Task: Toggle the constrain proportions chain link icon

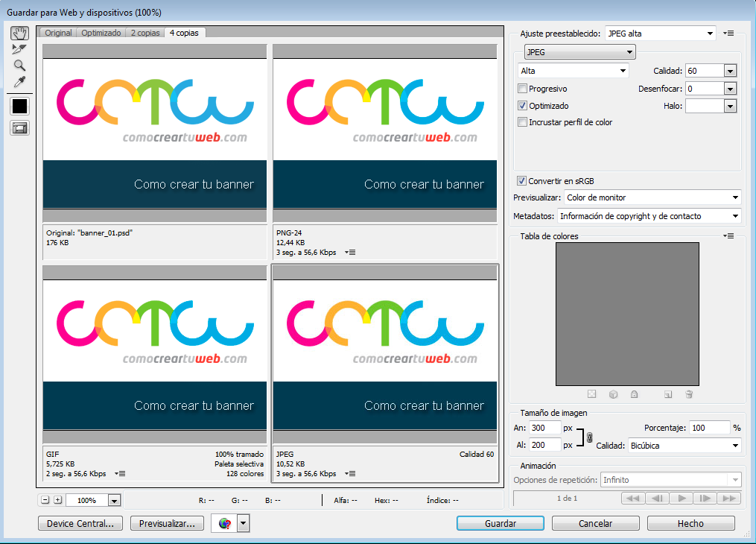Action: tap(589, 437)
